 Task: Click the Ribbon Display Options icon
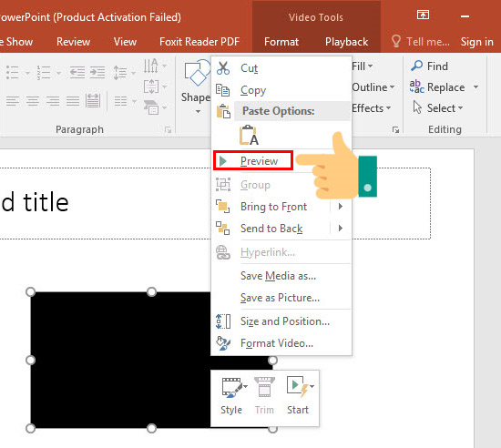(423, 15)
